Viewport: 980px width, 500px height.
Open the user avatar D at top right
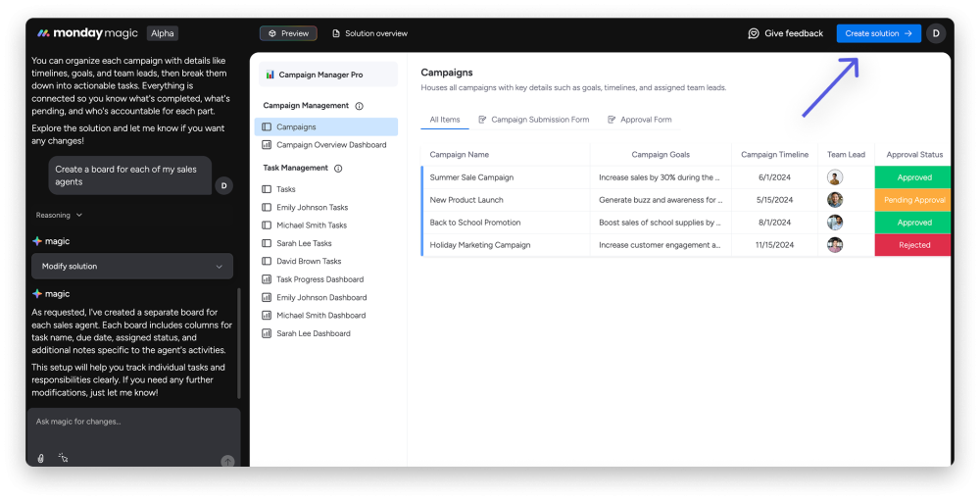pos(936,33)
